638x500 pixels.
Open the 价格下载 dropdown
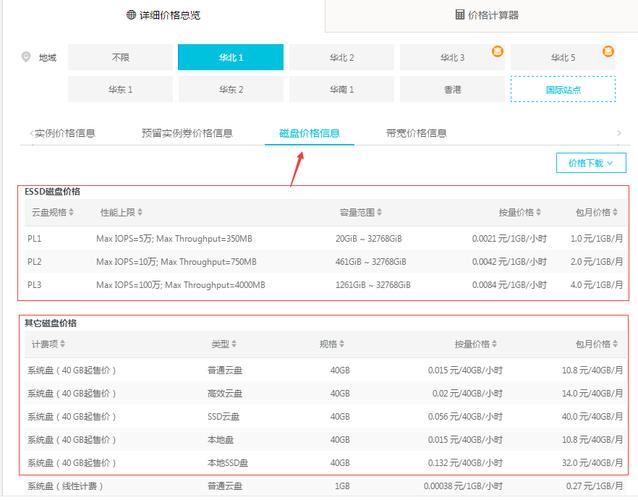[591, 163]
